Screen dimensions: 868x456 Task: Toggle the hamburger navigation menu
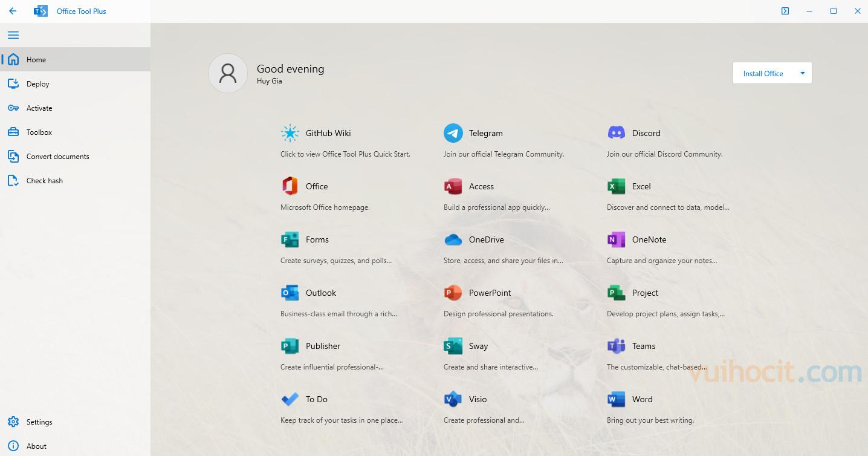[x=13, y=35]
